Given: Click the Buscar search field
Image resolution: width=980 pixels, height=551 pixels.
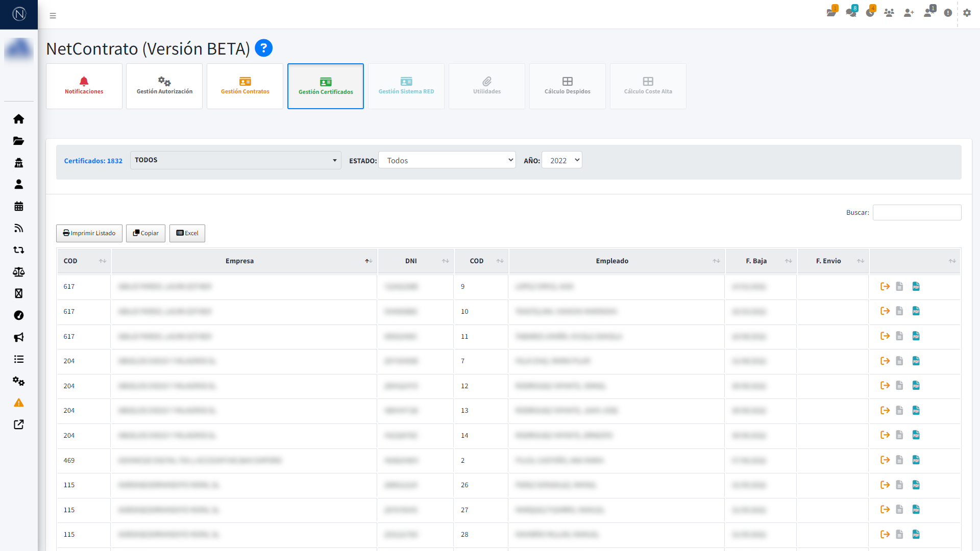Looking at the screenshot, I should [917, 213].
